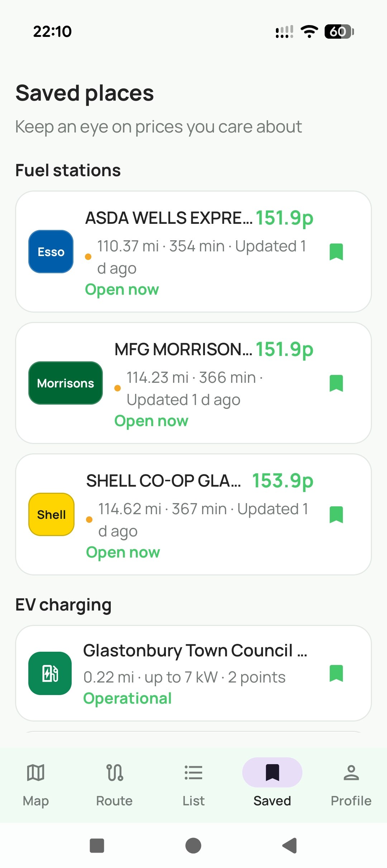Tap the Morrisons brand logo badge
This screenshot has height=868, width=387.
66,383
